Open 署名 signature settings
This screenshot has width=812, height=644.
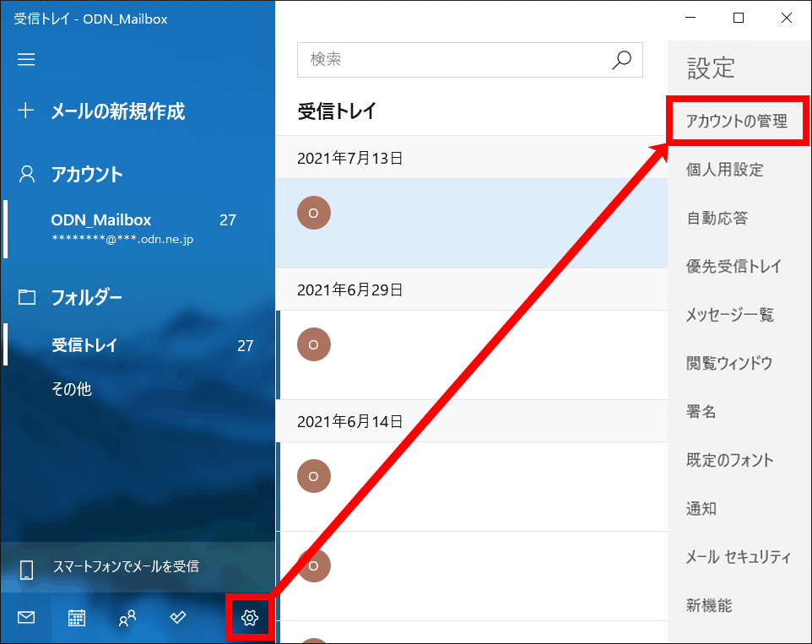(701, 412)
